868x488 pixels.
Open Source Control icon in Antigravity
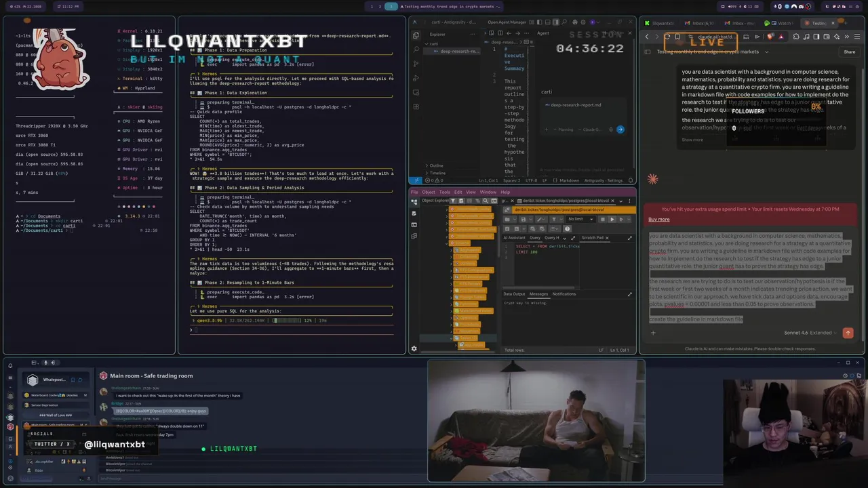[416, 64]
